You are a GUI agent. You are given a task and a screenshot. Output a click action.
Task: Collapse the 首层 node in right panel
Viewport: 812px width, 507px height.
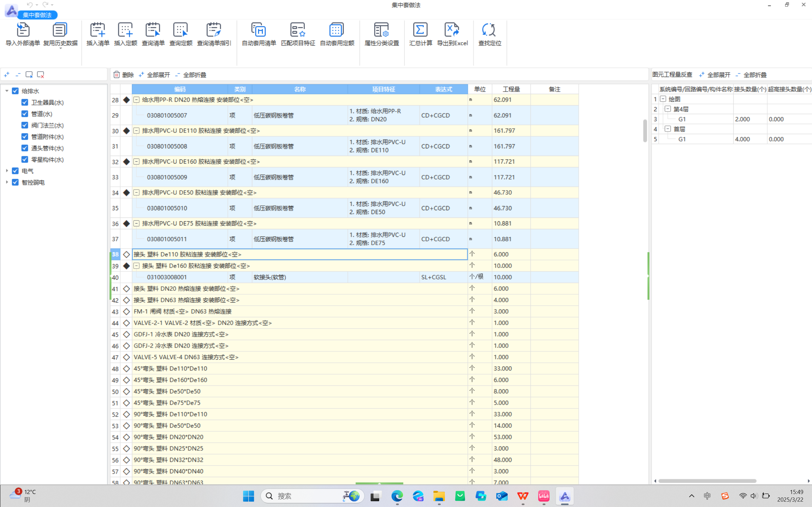click(x=668, y=129)
